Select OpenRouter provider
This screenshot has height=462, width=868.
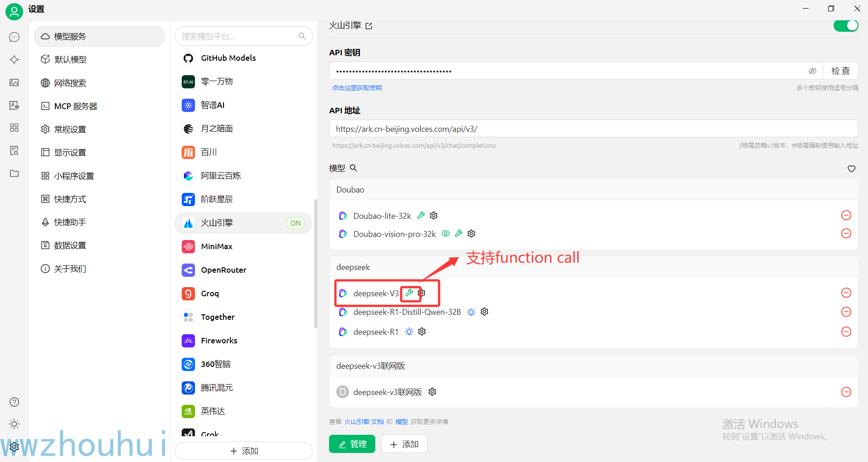[x=243, y=270]
